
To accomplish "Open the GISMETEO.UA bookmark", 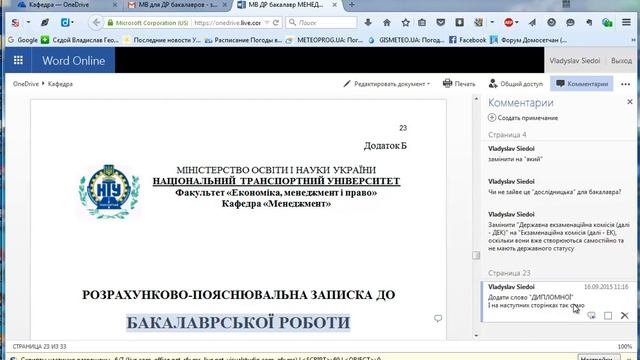I will 406,40.
